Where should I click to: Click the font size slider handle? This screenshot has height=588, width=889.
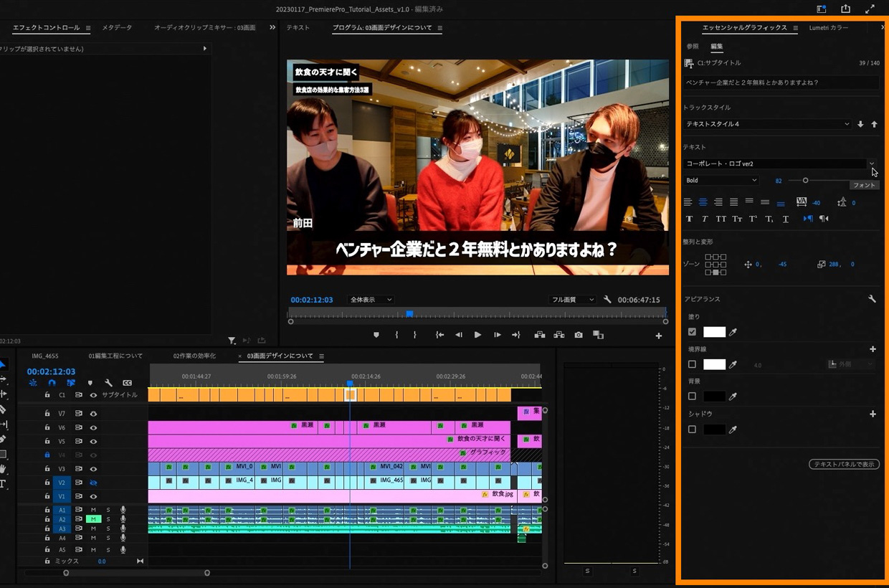click(805, 181)
